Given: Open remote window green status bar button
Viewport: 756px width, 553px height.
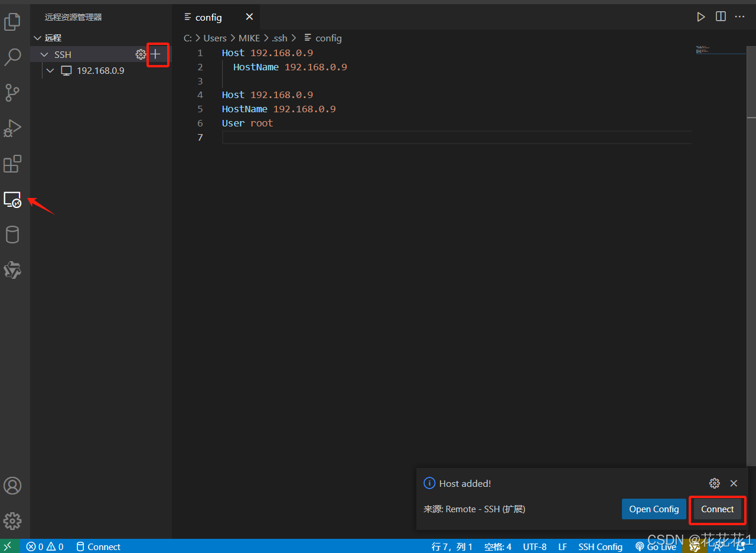Looking at the screenshot, I should 9,547.
